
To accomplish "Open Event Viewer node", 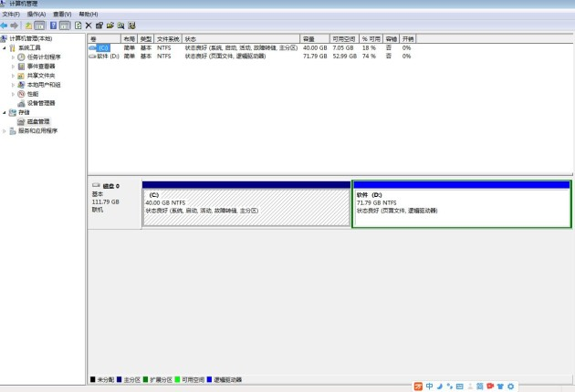I will coord(40,67).
